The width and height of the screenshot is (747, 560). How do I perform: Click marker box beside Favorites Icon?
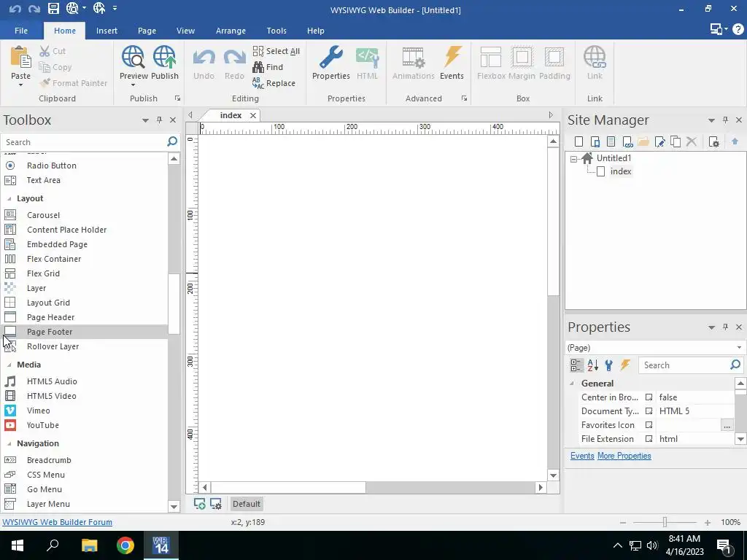click(x=649, y=425)
